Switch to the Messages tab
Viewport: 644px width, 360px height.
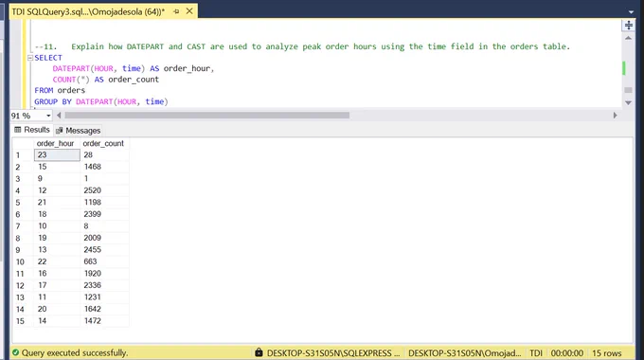click(x=78, y=131)
